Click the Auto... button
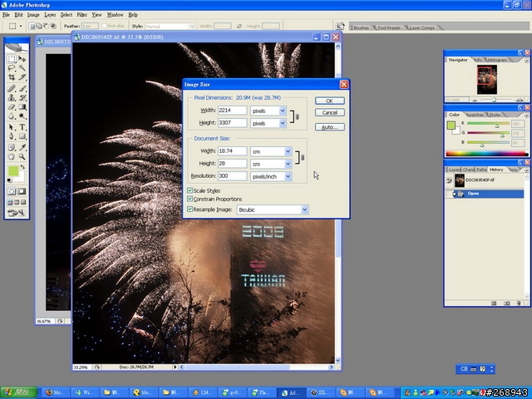 tap(329, 127)
